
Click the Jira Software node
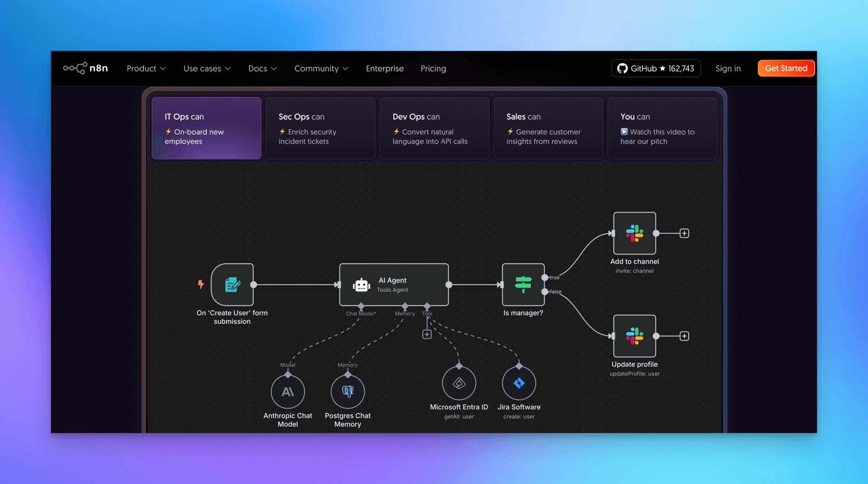pyautogui.click(x=519, y=383)
